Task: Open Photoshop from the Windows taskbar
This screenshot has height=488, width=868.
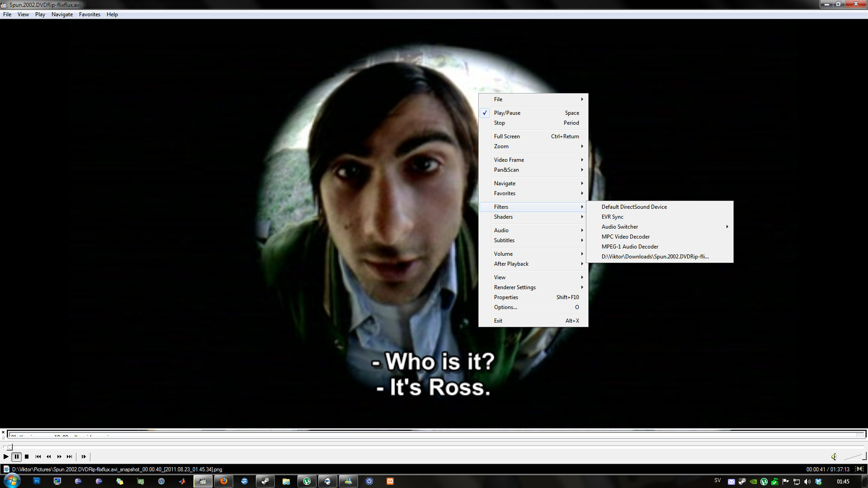Action: click(37, 481)
